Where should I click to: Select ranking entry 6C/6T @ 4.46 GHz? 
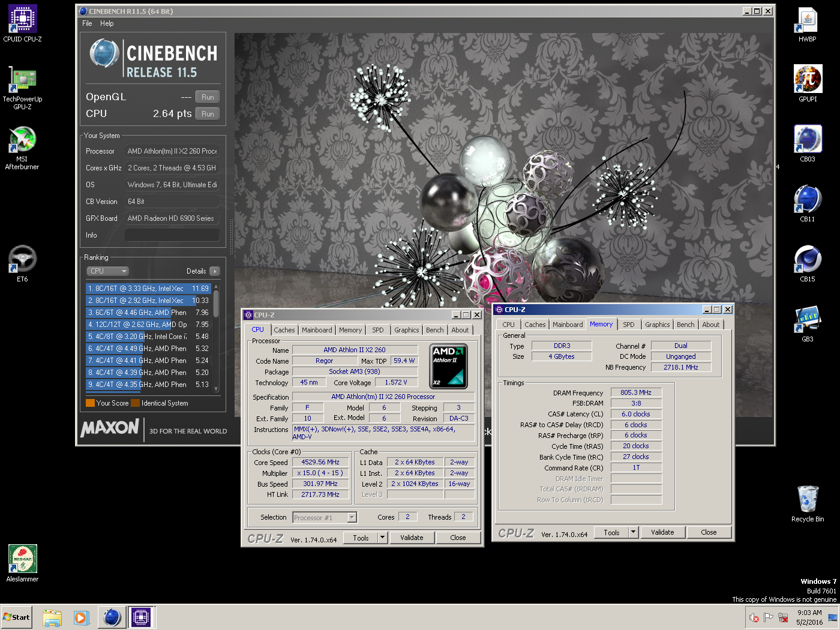coord(149,313)
